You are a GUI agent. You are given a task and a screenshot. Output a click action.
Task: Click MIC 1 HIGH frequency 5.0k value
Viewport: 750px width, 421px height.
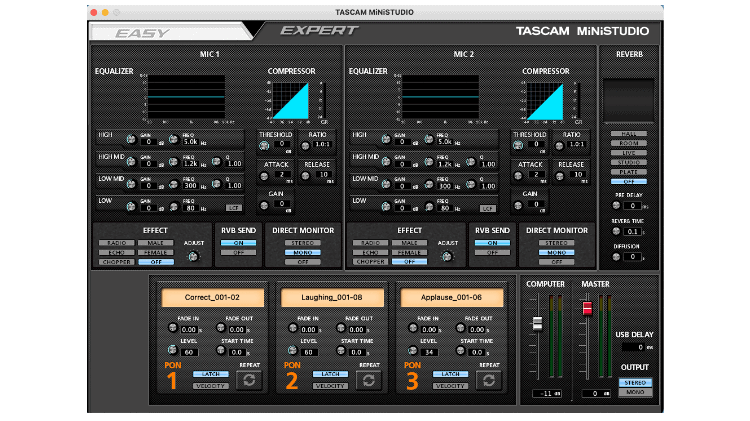click(190, 142)
